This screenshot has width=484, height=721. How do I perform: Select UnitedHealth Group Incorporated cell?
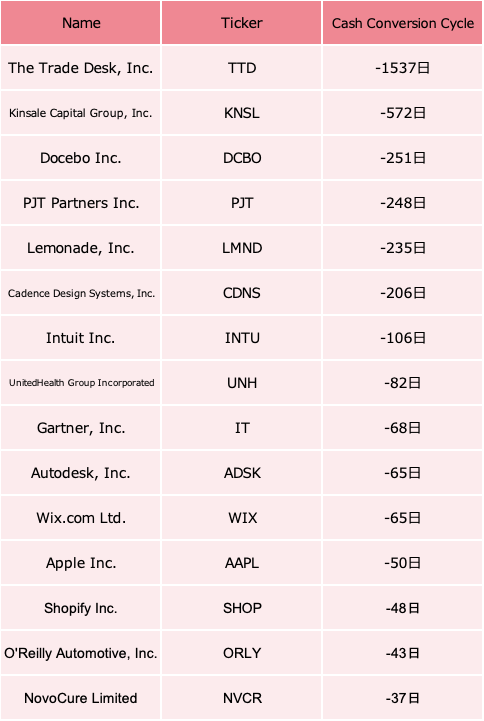click(80, 383)
